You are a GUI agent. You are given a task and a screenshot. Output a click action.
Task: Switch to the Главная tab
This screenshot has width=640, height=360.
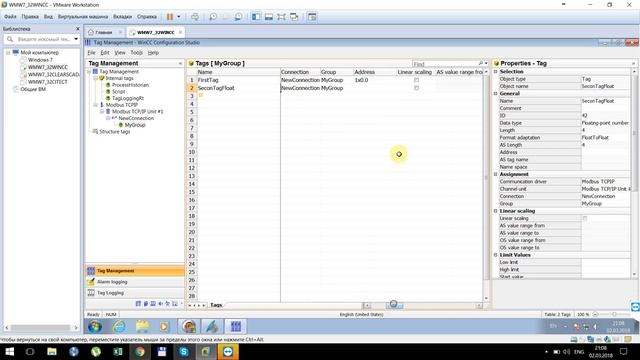[104, 32]
